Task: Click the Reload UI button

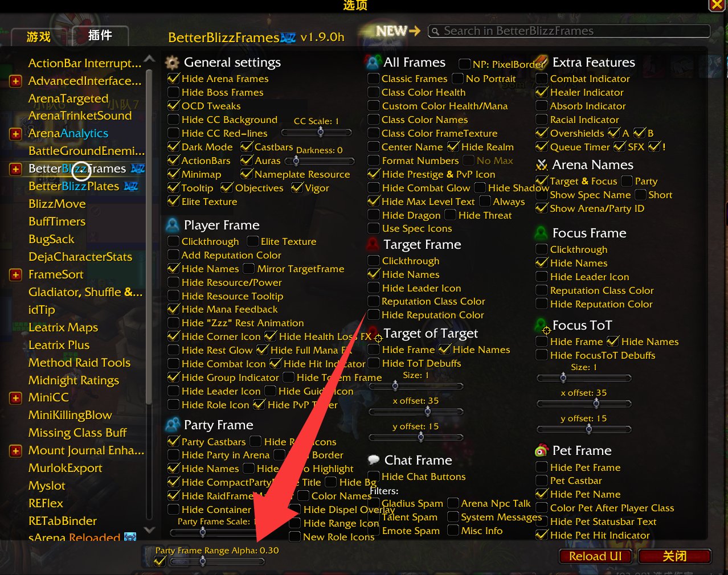Action: click(x=595, y=556)
